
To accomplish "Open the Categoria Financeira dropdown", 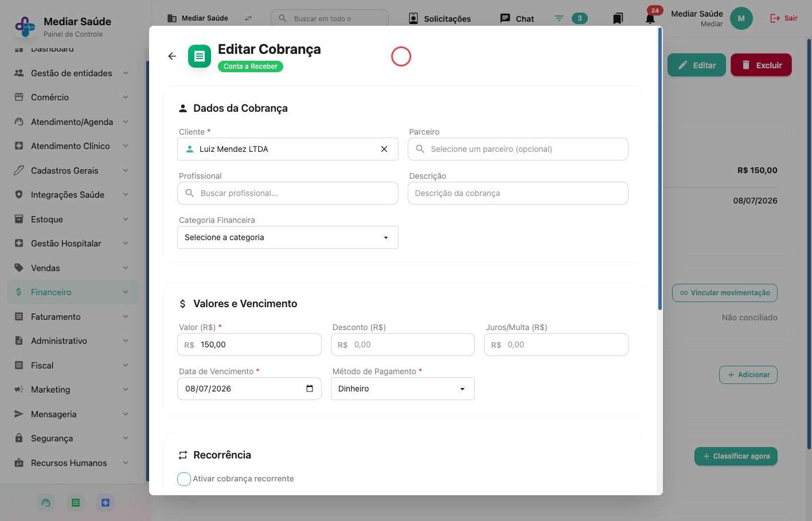I will click(x=288, y=237).
